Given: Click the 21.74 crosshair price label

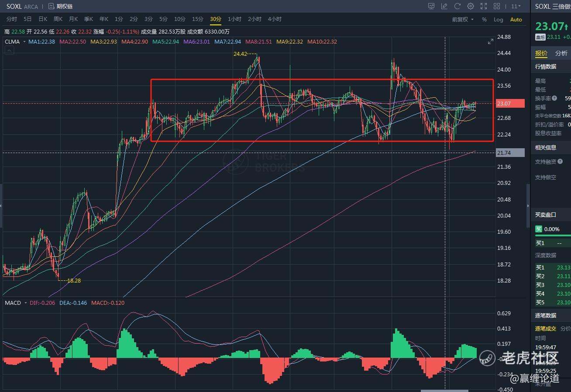Looking at the screenshot, I should [x=511, y=153].
